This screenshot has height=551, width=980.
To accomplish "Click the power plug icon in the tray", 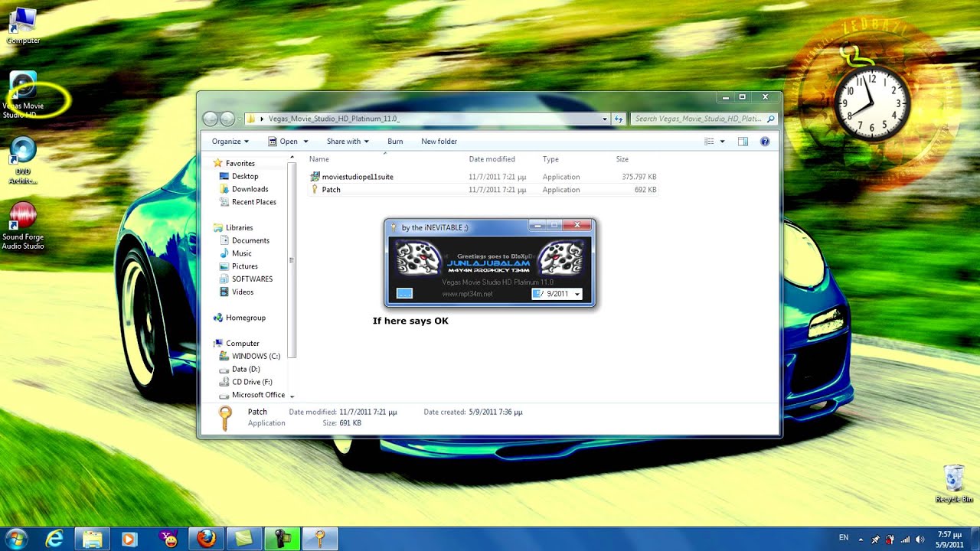I will pos(890,539).
